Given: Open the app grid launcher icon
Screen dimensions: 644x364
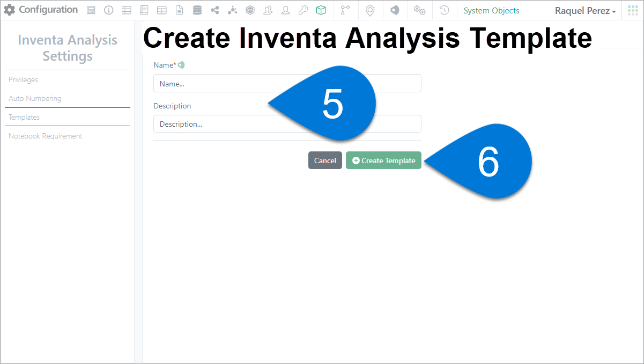Looking at the screenshot, I should pos(633,10).
